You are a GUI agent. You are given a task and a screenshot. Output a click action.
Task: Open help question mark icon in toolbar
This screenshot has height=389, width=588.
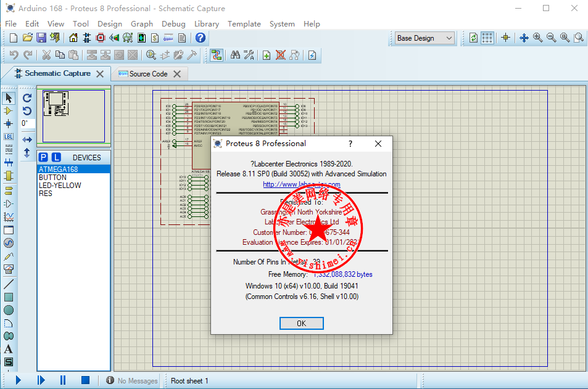click(201, 38)
